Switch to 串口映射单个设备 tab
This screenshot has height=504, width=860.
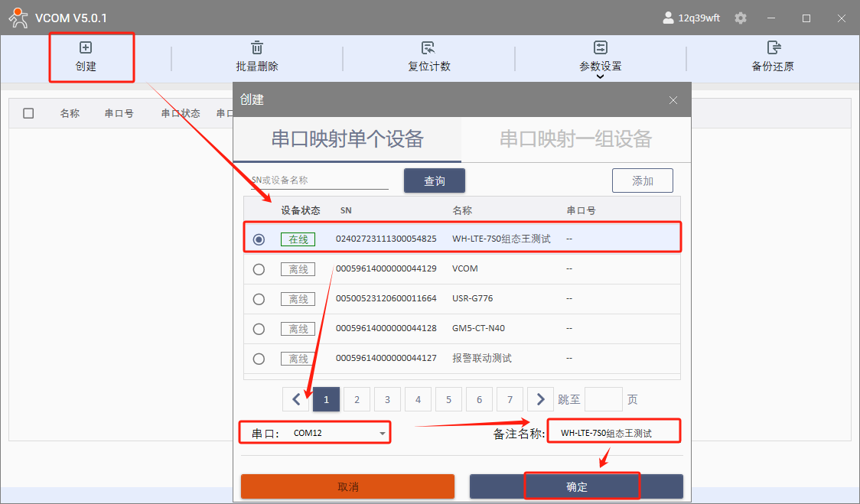coord(347,139)
